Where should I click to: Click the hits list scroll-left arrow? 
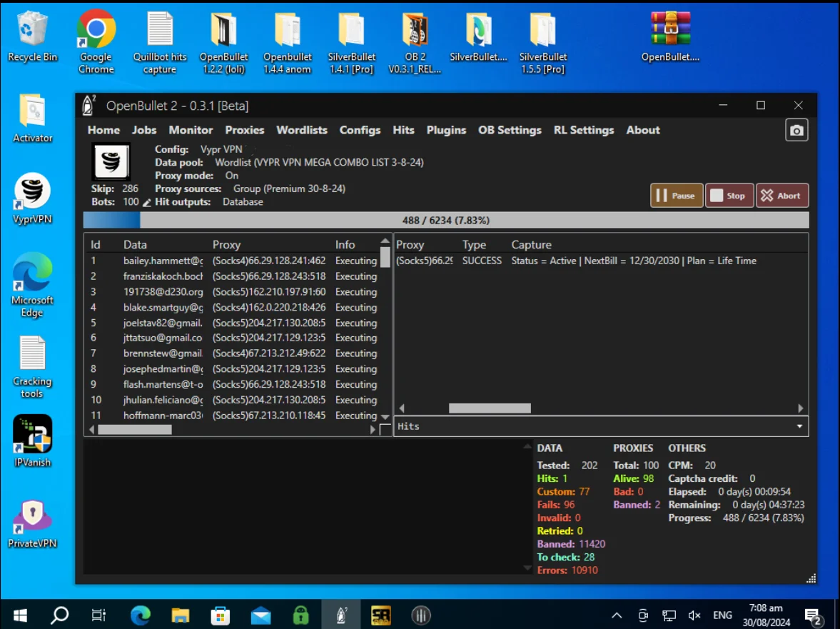pyautogui.click(x=402, y=408)
